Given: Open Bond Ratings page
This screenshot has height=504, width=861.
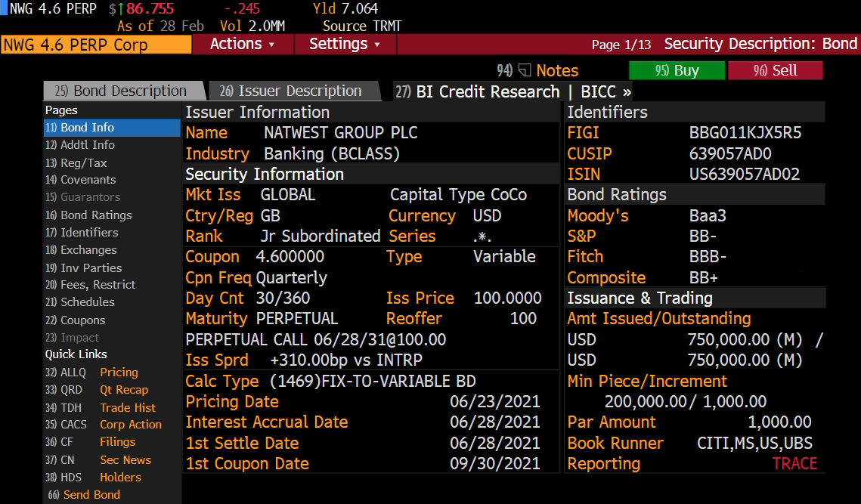Looking at the screenshot, I should click(x=89, y=215).
